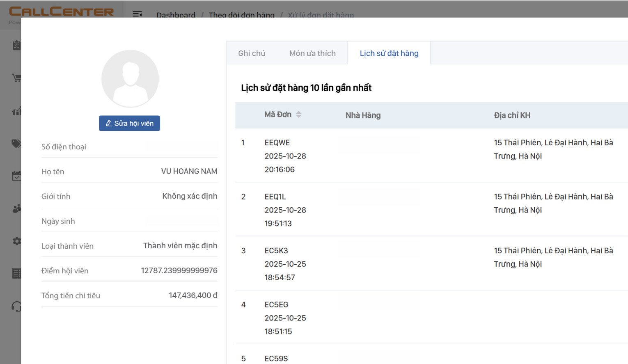The width and height of the screenshot is (628, 364).
Task: Click the headset support sidebar icon
Action: pyautogui.click(x=16, y=307)
